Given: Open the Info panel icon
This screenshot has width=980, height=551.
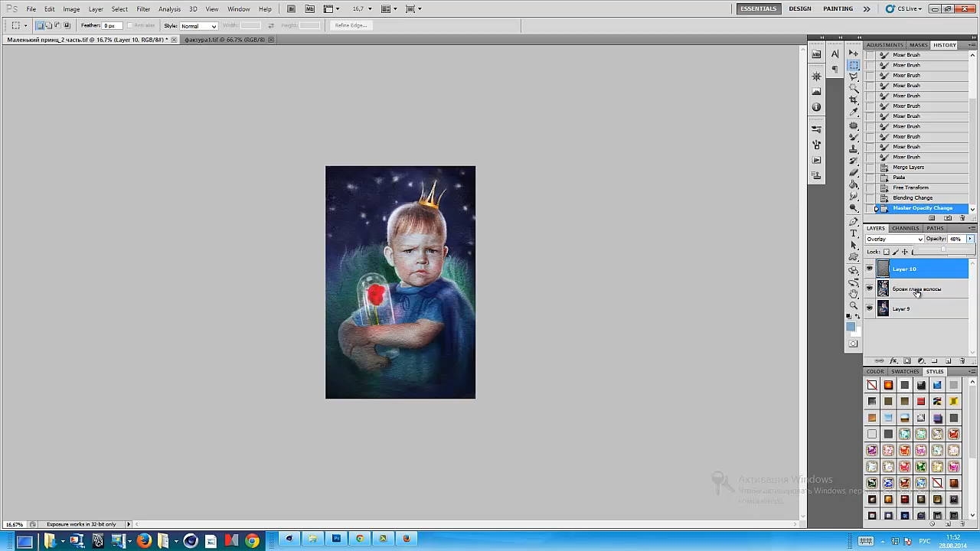Looking at the screenshot, I should (x=816, y=107).
